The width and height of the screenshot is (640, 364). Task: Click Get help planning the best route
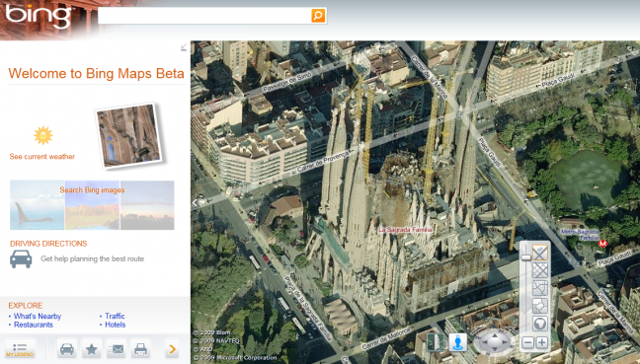click(x=92, y=258)
